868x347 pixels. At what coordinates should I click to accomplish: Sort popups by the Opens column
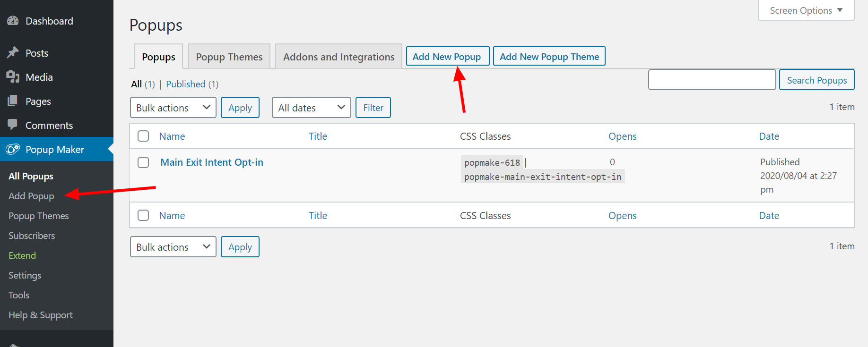point(622,136)
